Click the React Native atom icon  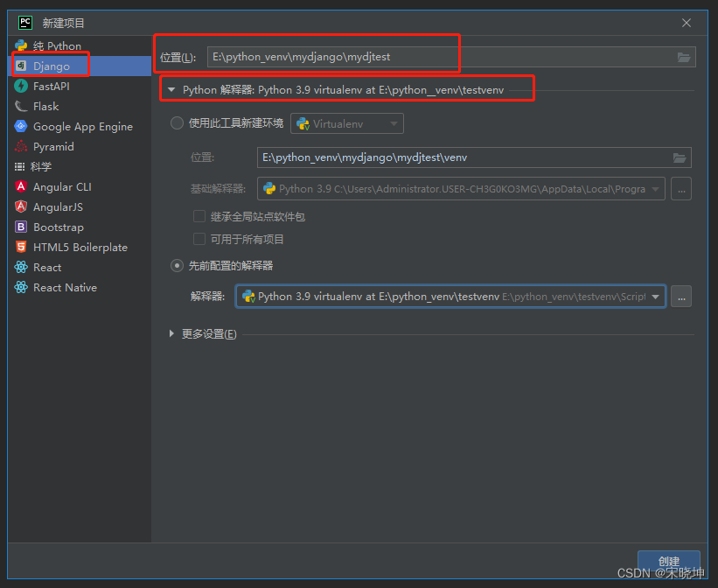tap(21, 287)
